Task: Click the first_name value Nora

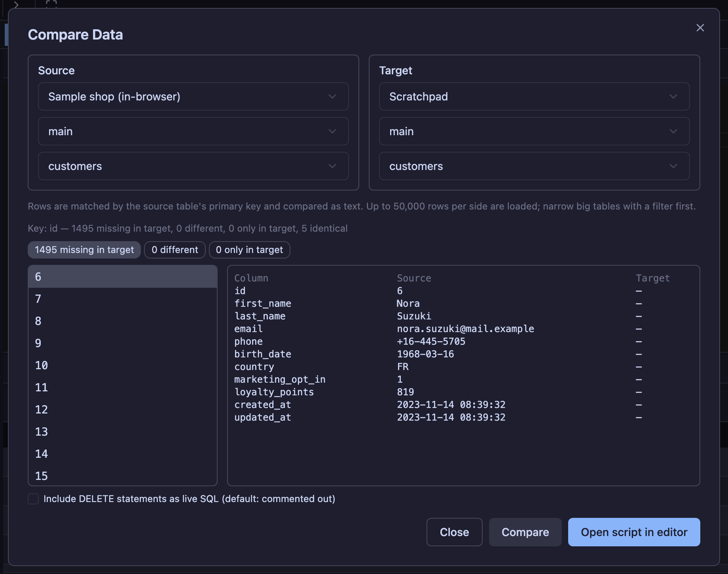Action: click(x=408, y=304)
